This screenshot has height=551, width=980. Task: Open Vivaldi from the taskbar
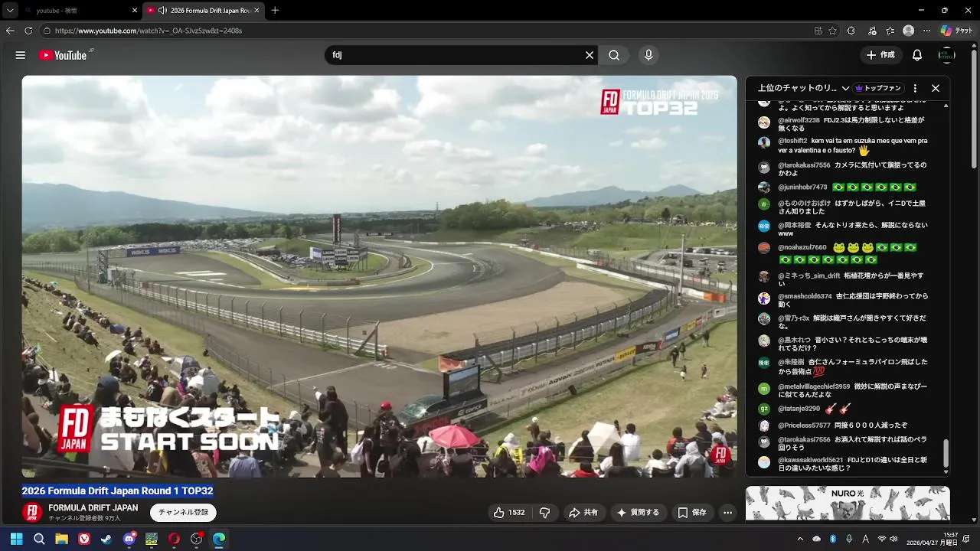84,539
